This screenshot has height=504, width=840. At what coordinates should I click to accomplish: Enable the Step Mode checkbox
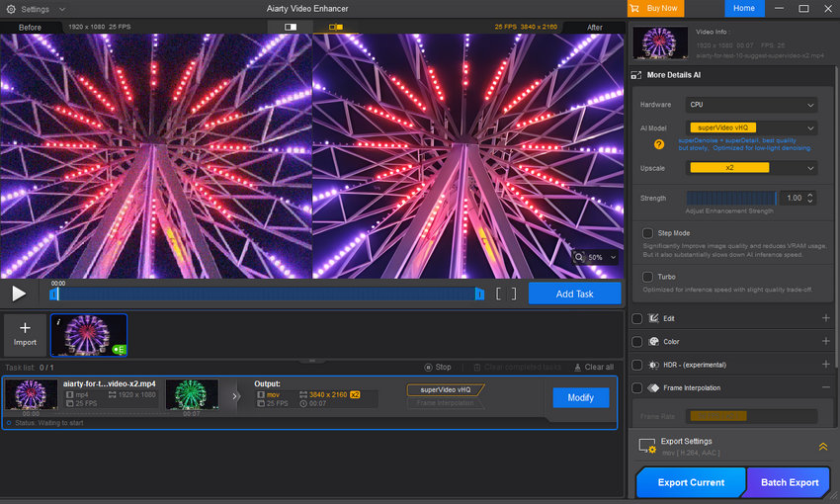tap(647, 233)
